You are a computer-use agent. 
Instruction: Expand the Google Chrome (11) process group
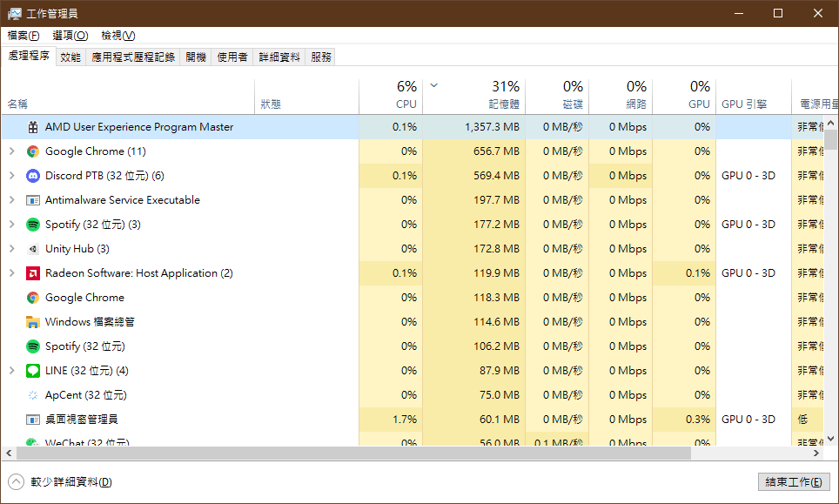point(11,151)
